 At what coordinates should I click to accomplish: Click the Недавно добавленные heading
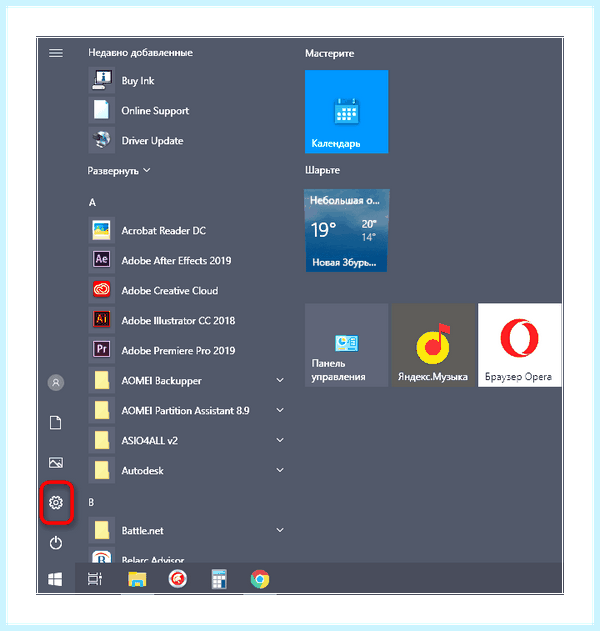click(x=140, y=53)
